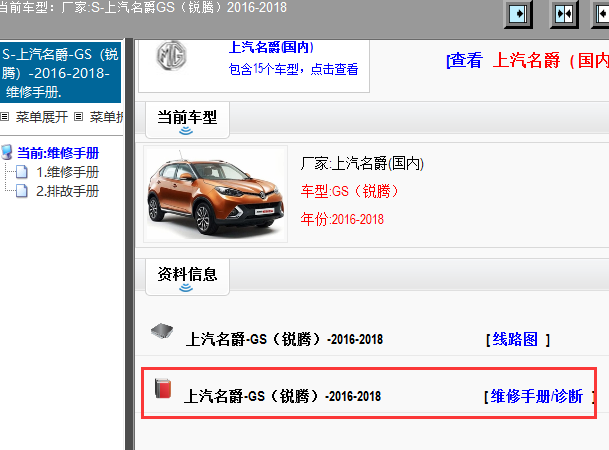
Task: Open 2.排故手册 tree item
Action: (68, 191)
